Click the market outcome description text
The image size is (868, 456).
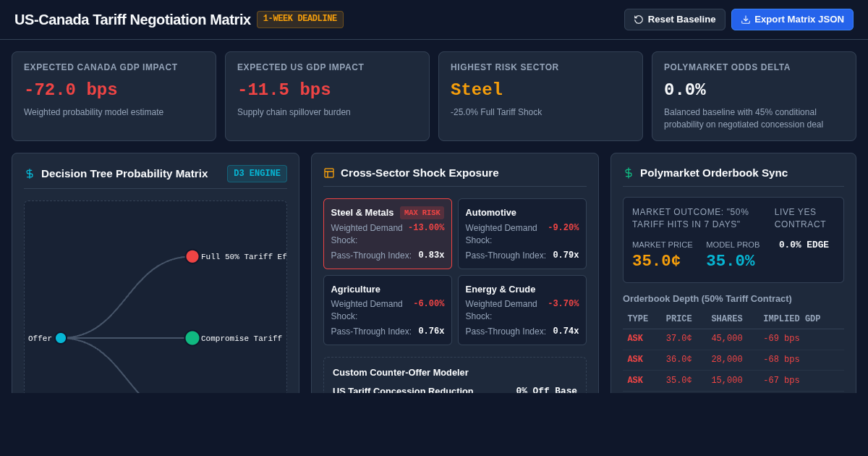tap(691, 219)
